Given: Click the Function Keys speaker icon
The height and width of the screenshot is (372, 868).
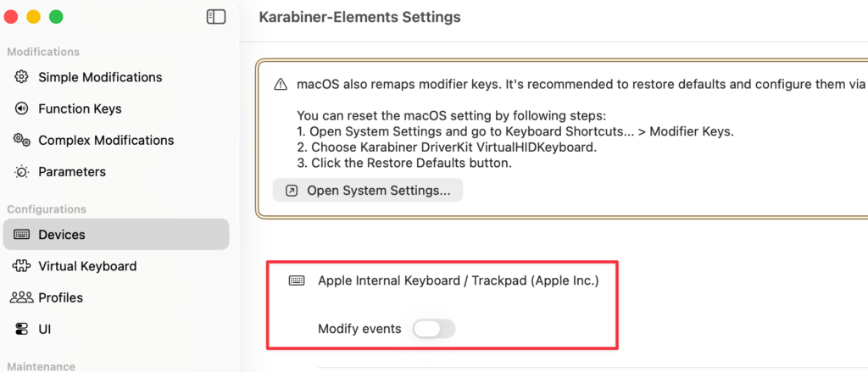Looking at the screenshot, I should click(x=22, y=108).
